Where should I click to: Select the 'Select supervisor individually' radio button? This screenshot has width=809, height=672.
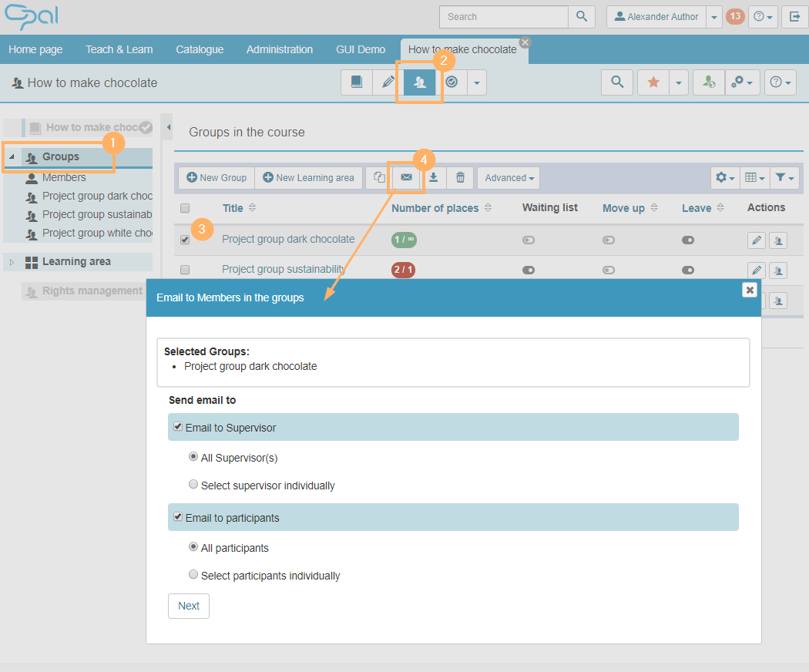(x=193, y=486)
